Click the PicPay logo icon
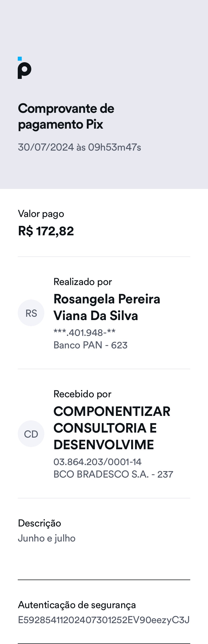This screenshot has height=644, width=208. click(24, 68)
